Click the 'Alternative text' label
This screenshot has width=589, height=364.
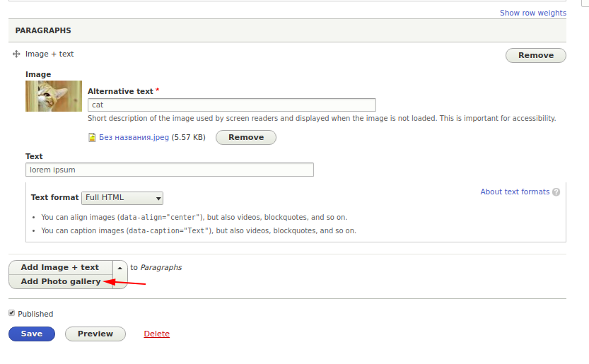coord(121,91)
